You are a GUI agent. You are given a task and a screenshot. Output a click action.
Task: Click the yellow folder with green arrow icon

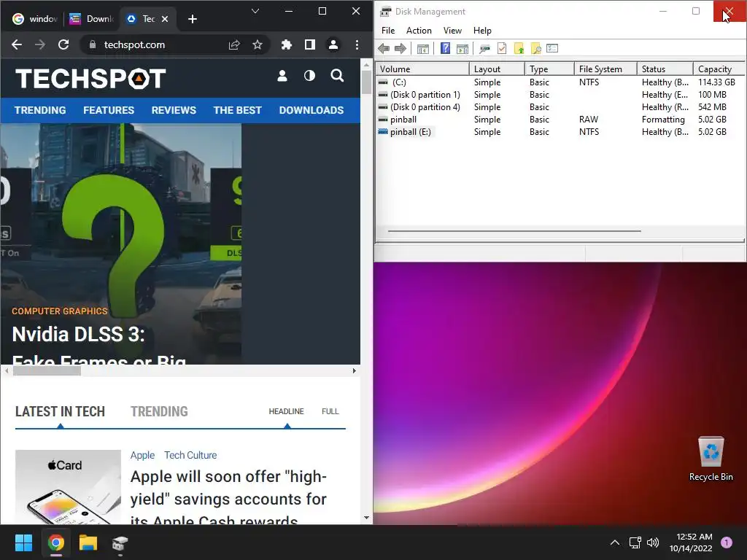point(519,48)
